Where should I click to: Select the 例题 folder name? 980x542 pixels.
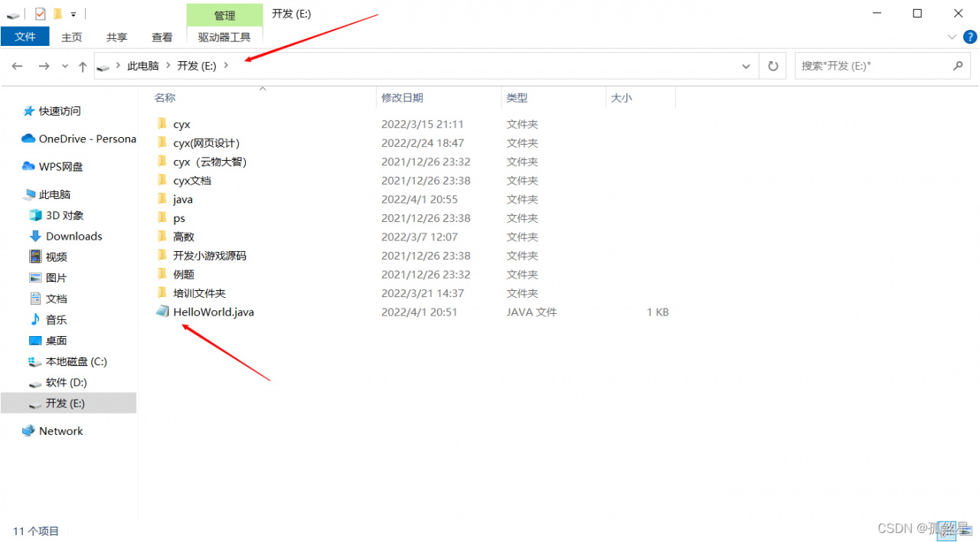coord(184,274)
